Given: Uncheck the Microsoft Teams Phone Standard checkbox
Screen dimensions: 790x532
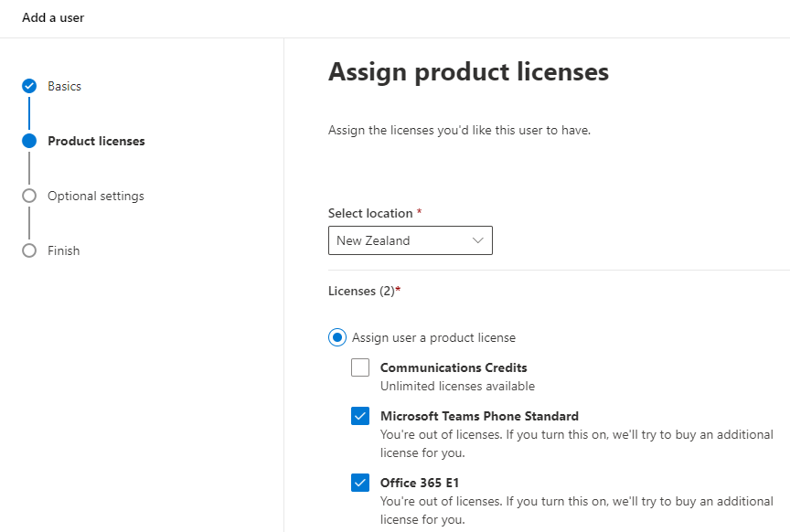Looking at the screenshot, I should (360, 416).
